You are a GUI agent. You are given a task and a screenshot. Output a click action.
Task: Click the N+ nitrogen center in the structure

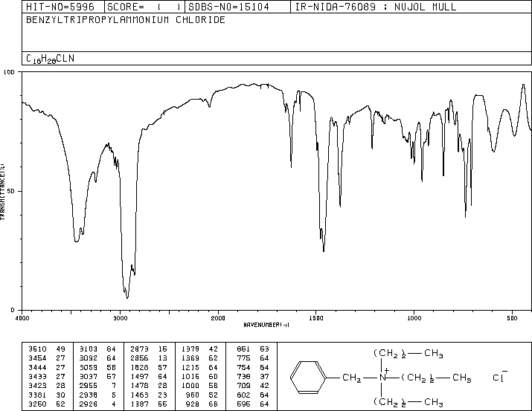[x=384, y=376]
